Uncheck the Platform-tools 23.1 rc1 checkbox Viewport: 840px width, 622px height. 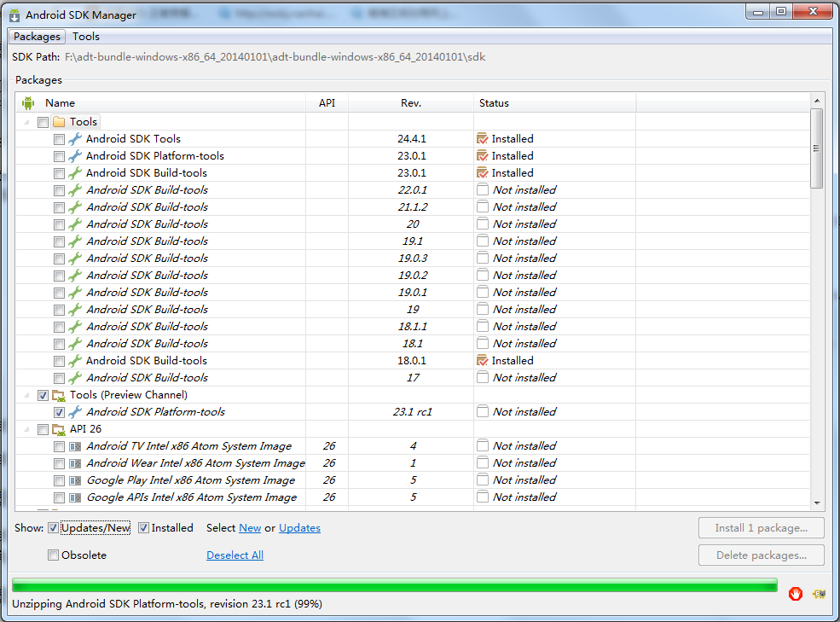pos(59,412)
